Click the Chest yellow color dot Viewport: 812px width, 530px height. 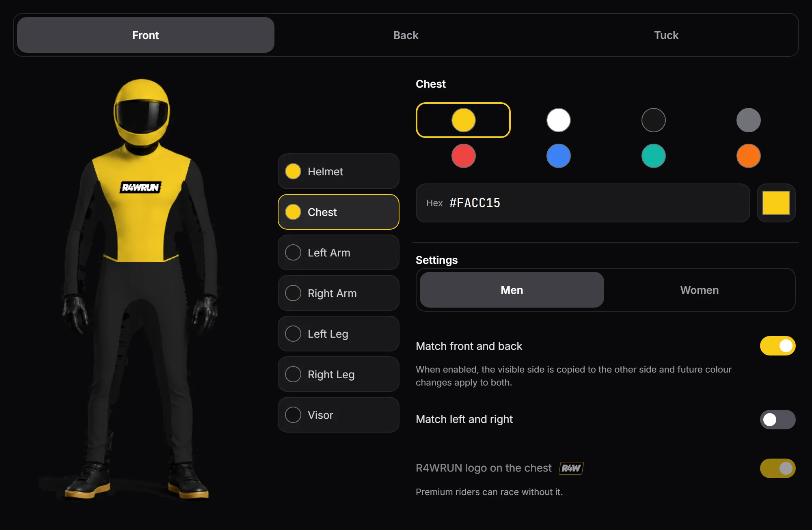coord(293,212)
